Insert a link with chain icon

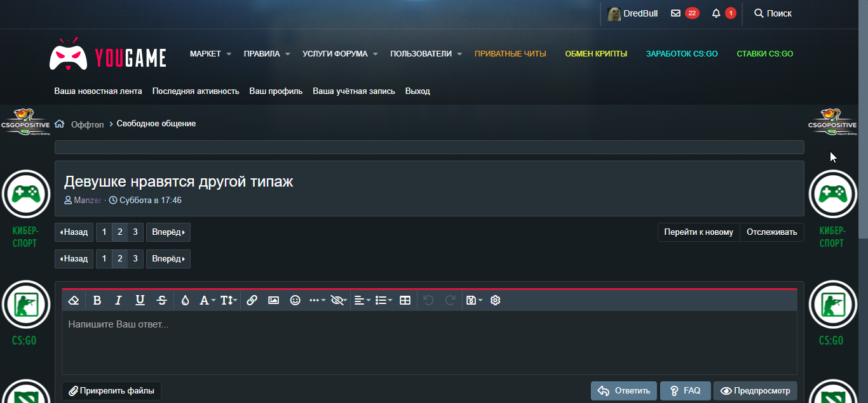[252, 300]
